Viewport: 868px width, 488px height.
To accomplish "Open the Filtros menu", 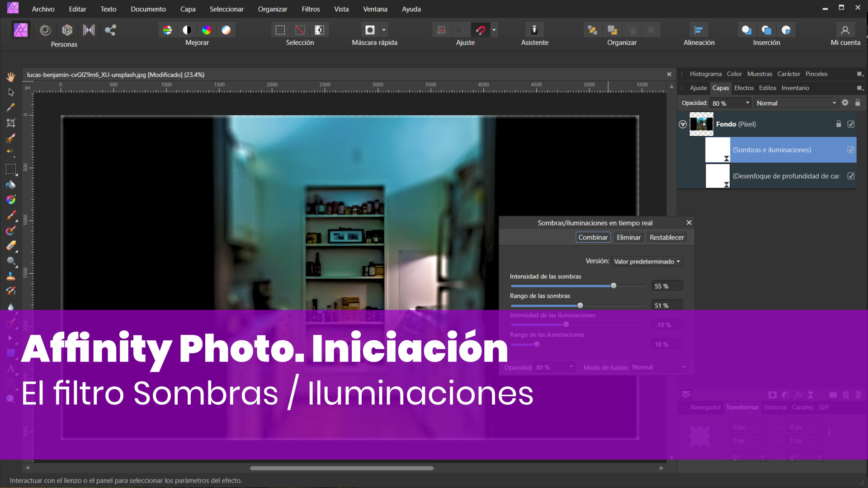I will 311,9.
